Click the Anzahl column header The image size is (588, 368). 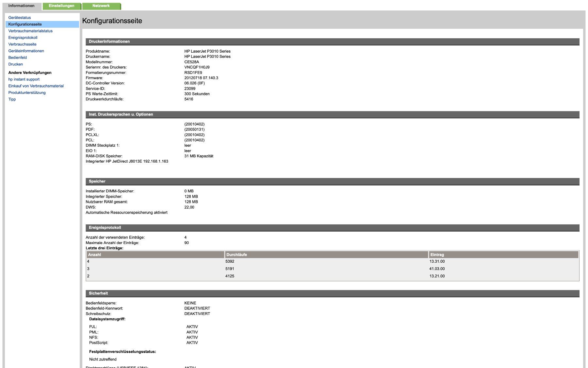pyautogui.click(x=155, y=255)
